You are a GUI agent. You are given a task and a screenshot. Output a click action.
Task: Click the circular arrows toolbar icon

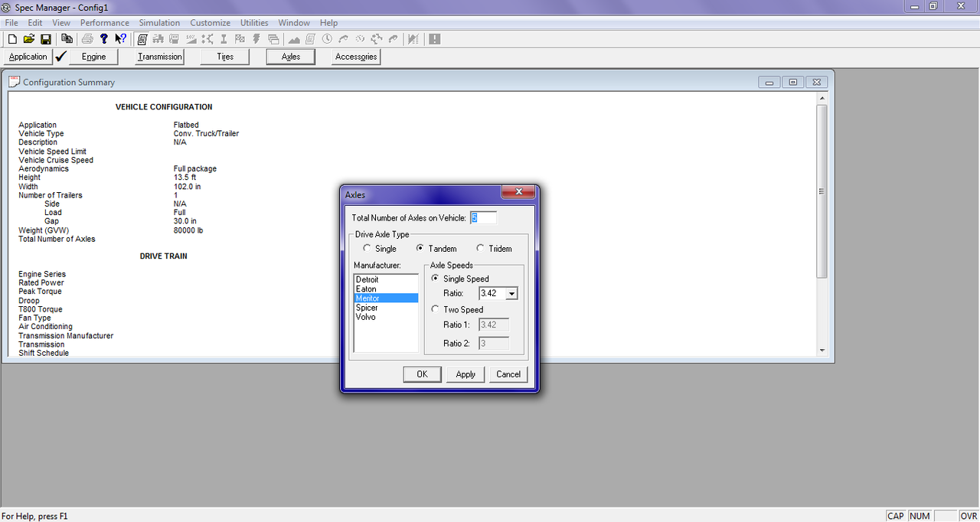coord(377,39)
